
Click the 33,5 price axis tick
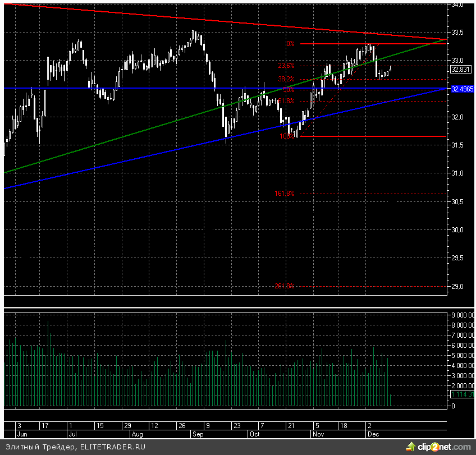tap(457, 33)
